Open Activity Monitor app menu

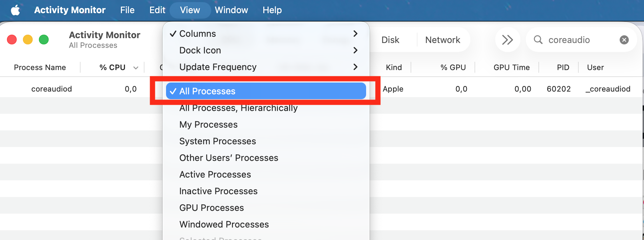(x=70, y=10)
